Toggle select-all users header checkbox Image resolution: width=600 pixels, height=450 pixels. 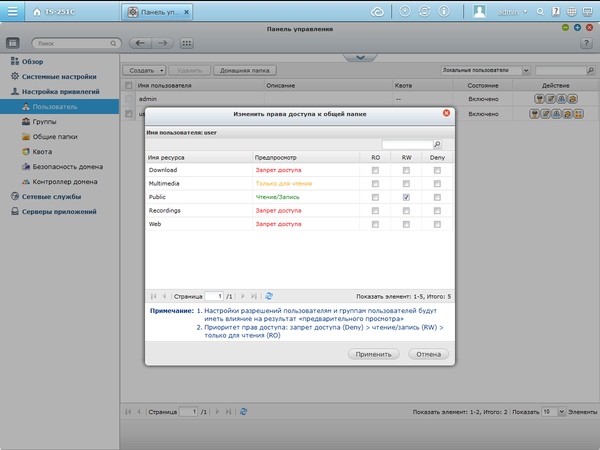coord(129,85)
